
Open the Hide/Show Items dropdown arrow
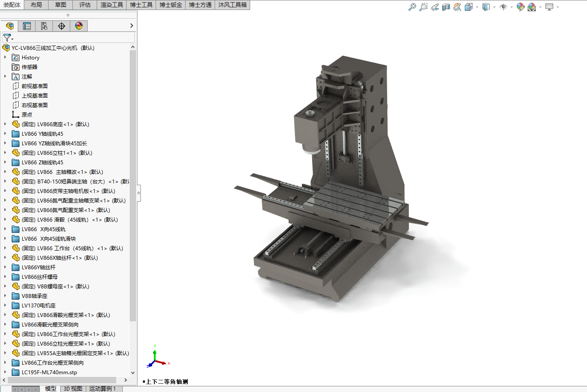pos(512,7)
